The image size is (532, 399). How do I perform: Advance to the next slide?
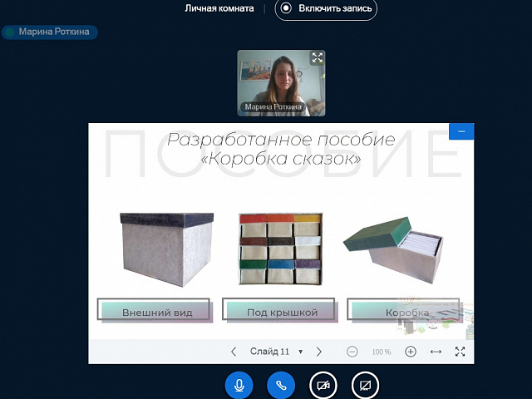319,352
